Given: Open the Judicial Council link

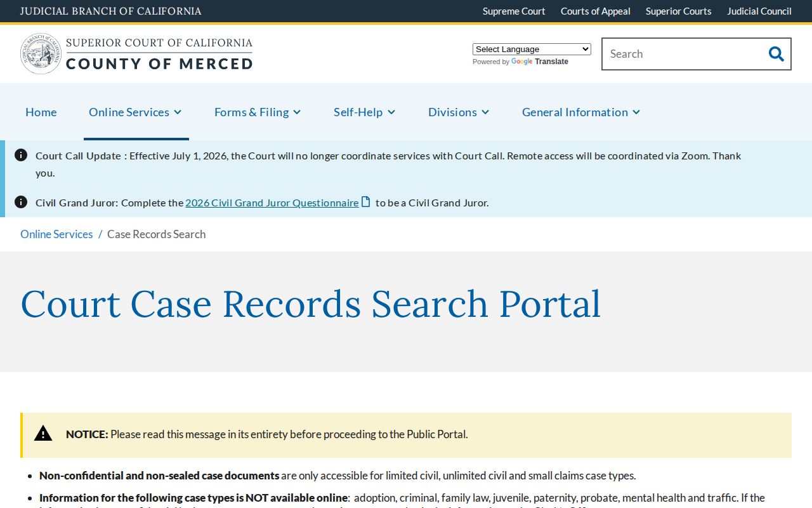Looking at the screenshot, I should point(759,11).
